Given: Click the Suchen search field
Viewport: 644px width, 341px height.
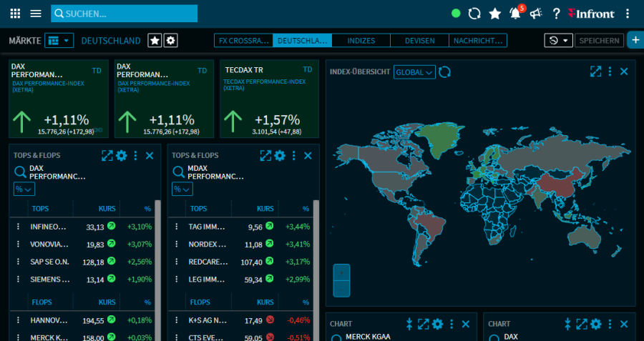Looking at the screenshot, I should 125,14.
